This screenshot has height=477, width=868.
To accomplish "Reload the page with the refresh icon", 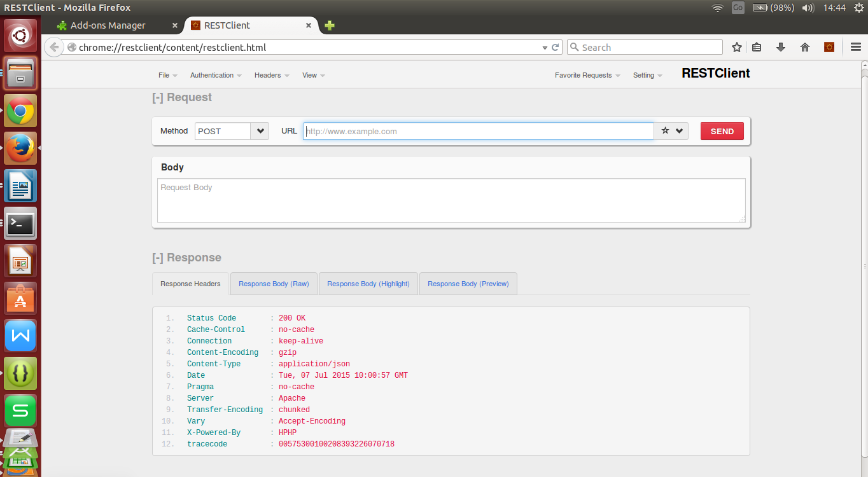I will tap(554, 46).
